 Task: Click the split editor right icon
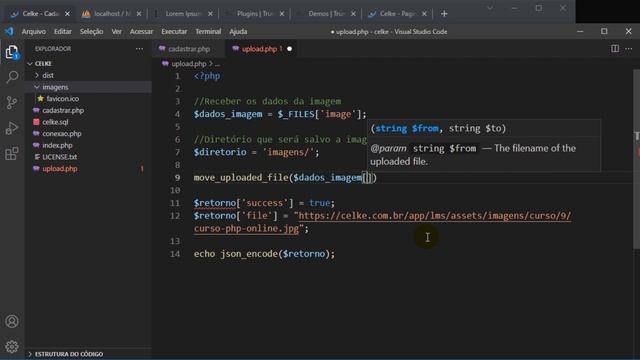(615, 49)
